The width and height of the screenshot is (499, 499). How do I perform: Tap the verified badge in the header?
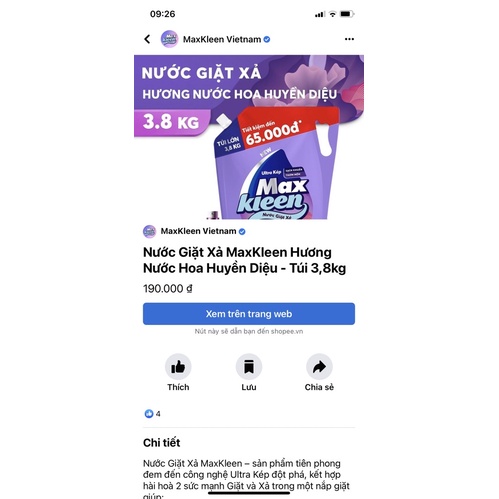coord(267,39)
